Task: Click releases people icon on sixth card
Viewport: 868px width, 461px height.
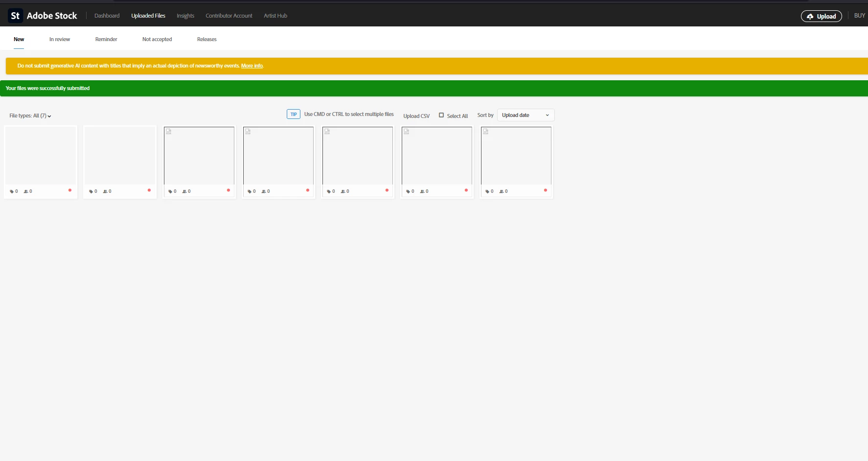Action: [x=422, y=191]
